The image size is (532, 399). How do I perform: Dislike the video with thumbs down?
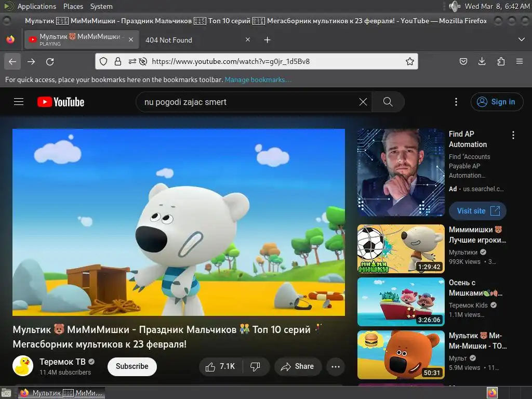tap(256, 366)
